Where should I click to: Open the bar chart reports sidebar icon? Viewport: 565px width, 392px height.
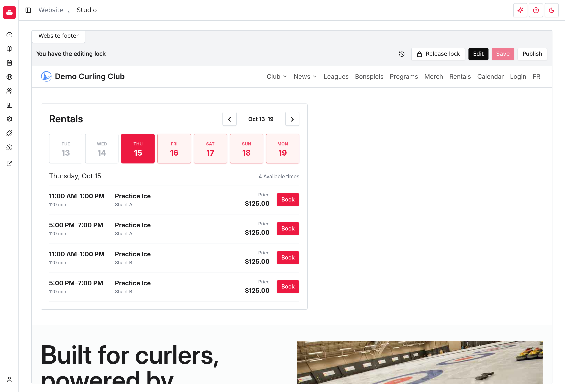pyautogui.click(x=9, y=105)
